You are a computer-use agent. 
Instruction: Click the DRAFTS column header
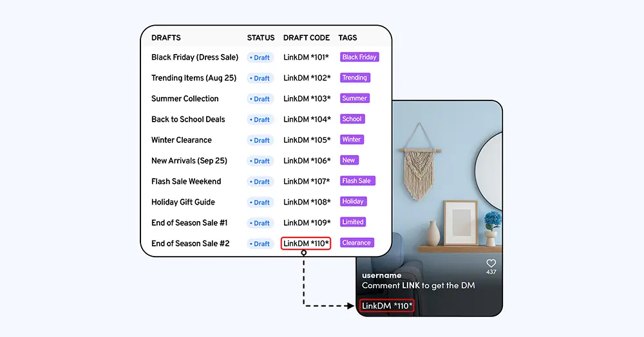coord(166,38)
